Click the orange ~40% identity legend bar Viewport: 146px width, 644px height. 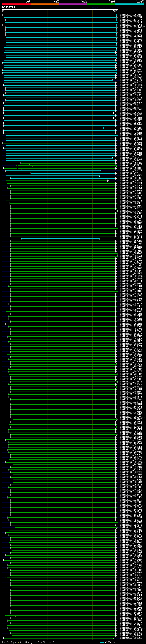pos(45,4)
